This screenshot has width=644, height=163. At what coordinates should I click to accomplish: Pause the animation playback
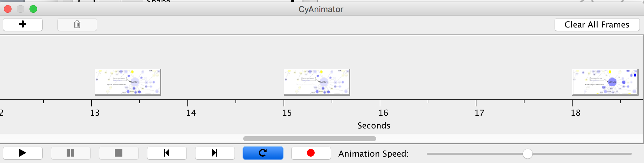(70, 153)
